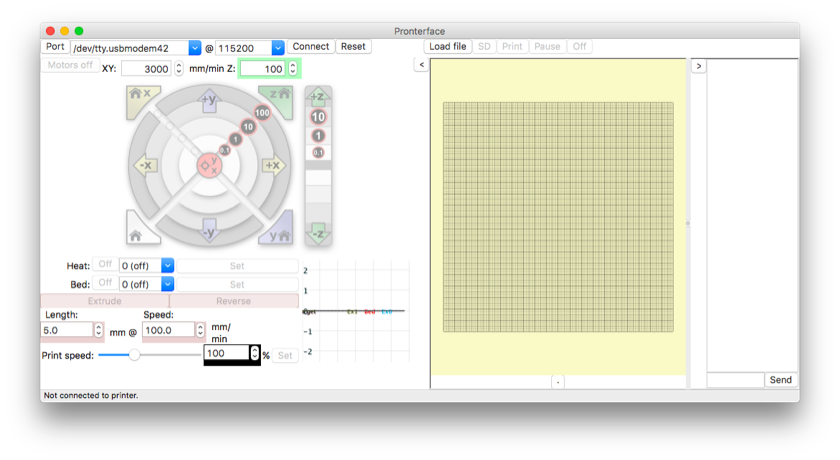
Task: Move Z axis down with -z arrow
Action: [318, 233]
